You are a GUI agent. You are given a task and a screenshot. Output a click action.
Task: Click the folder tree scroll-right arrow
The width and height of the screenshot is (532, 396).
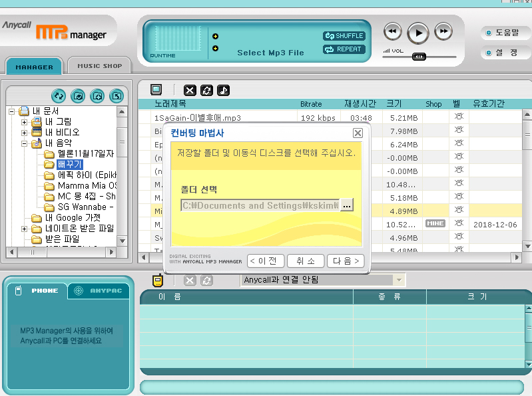[111, 252]
